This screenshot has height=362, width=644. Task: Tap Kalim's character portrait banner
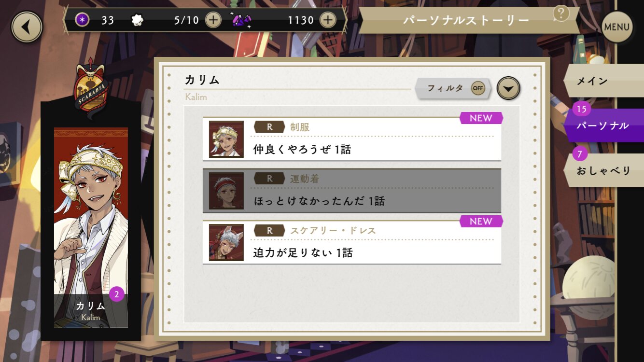91,228
